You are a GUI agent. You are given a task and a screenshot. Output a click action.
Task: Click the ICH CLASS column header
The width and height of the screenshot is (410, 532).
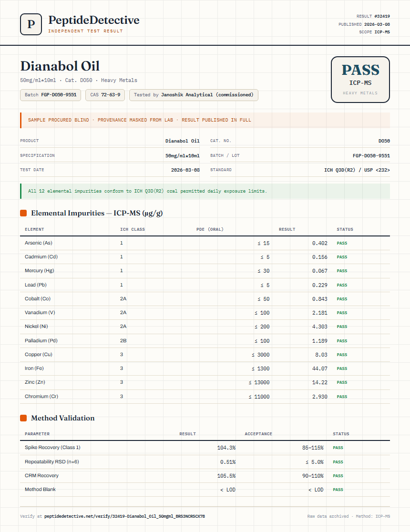133,229
